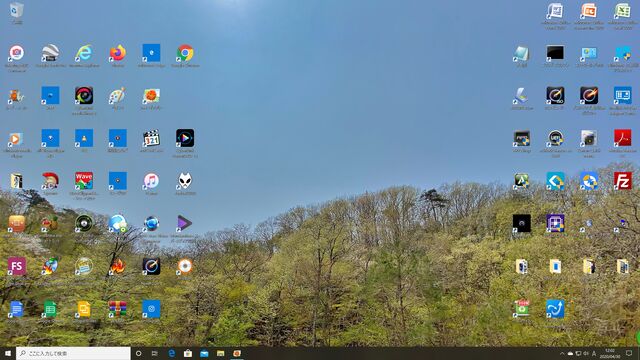Open the clock and date flyout
This screenshot has height=360, width=640.
pos(610,353)
